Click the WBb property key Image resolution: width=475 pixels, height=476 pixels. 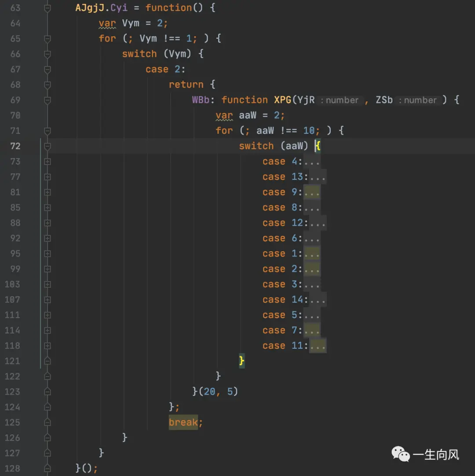pyautogui.click(x=201, y=100)
